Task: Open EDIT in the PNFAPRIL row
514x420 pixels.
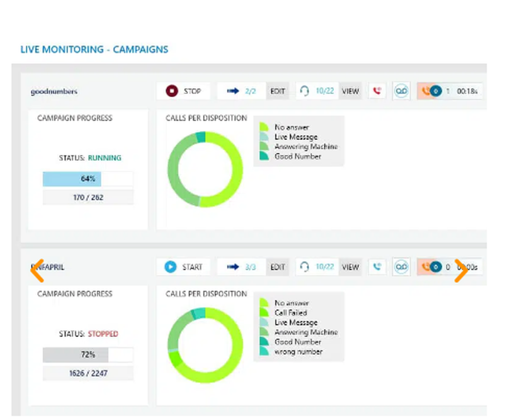Action: tap(278, 267)
